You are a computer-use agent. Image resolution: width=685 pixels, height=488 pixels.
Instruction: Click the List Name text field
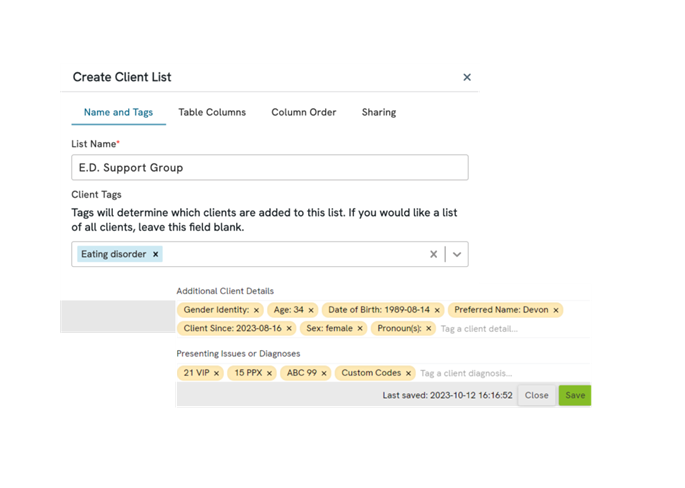tap(270, 168)
